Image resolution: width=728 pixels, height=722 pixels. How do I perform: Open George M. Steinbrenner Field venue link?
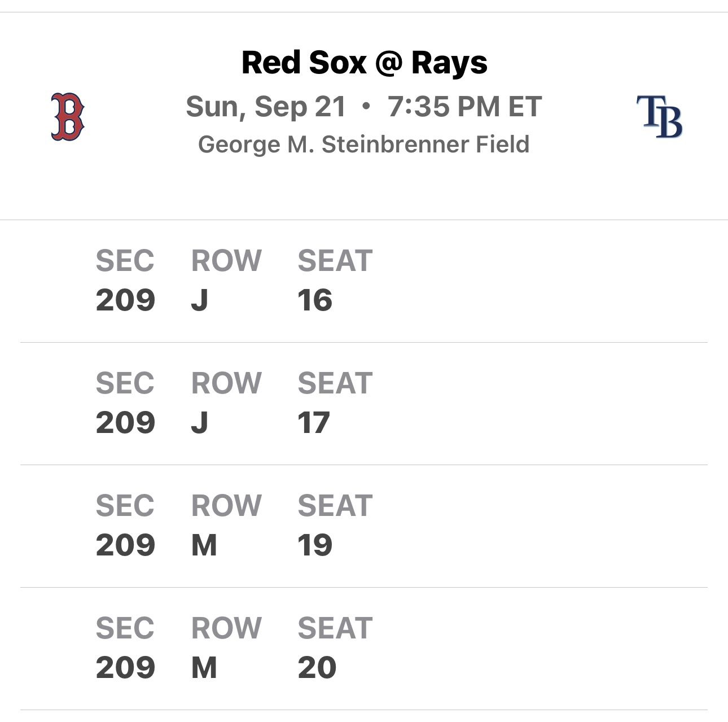[x=364, y=145]
